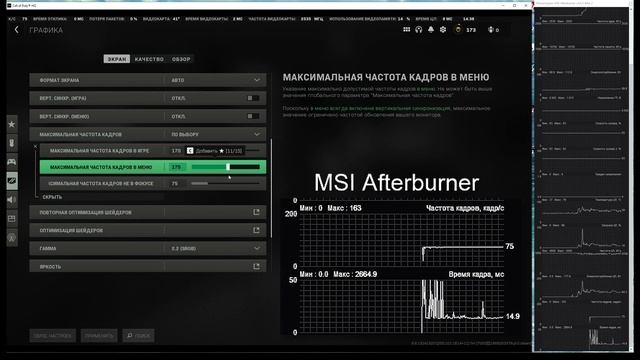Click the player level emblem beside 173
Viewport: 640px width, 360px height.
[458, 30]
